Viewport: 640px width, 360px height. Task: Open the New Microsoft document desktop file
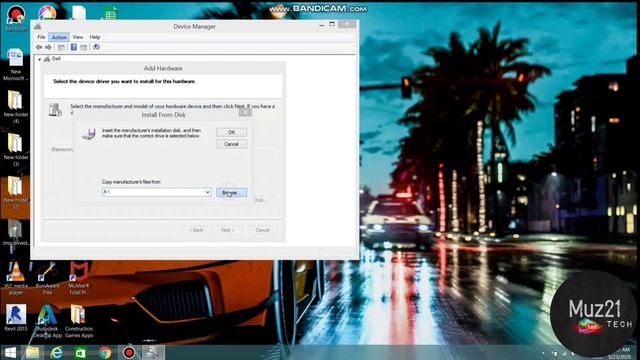[x=16, y=64]
